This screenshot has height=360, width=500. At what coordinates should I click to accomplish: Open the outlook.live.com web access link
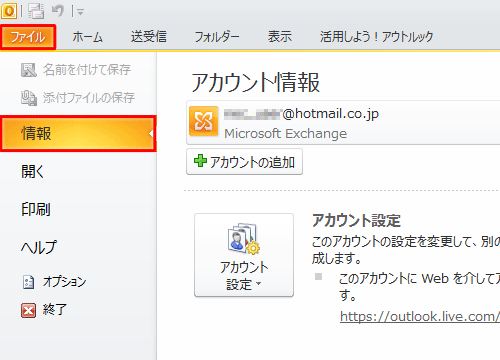pyautogui.click(x=420, y=316)
